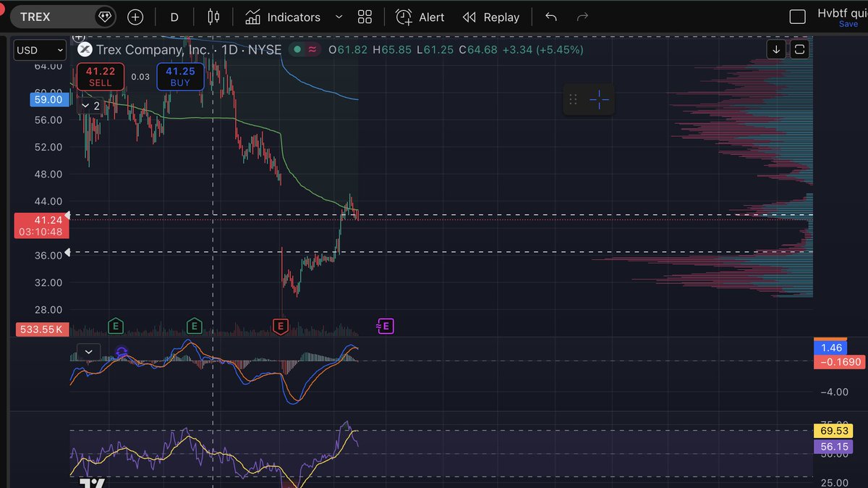Click the 41.25 BUY button
The height and width of the screenshot is (488, 868).
180,76
